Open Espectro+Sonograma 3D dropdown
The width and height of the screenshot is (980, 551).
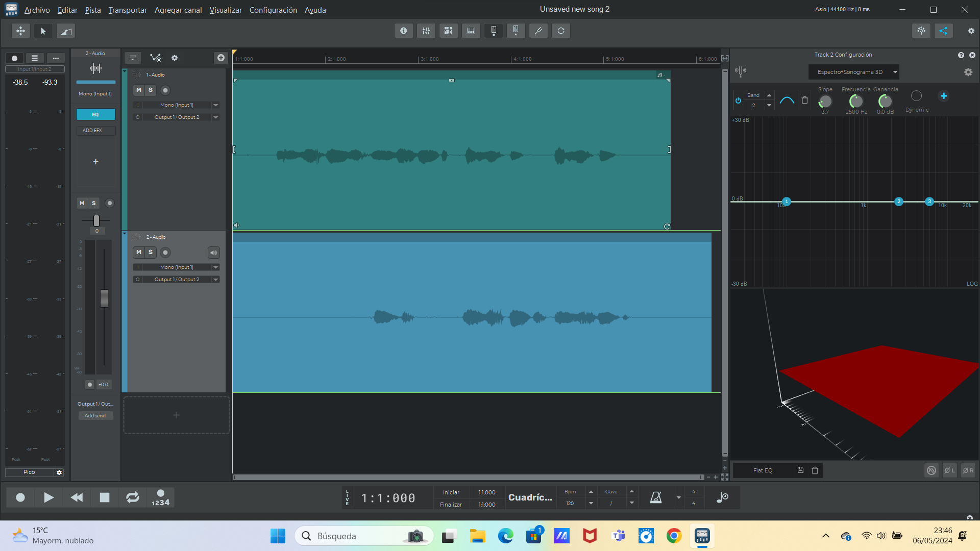854,72
